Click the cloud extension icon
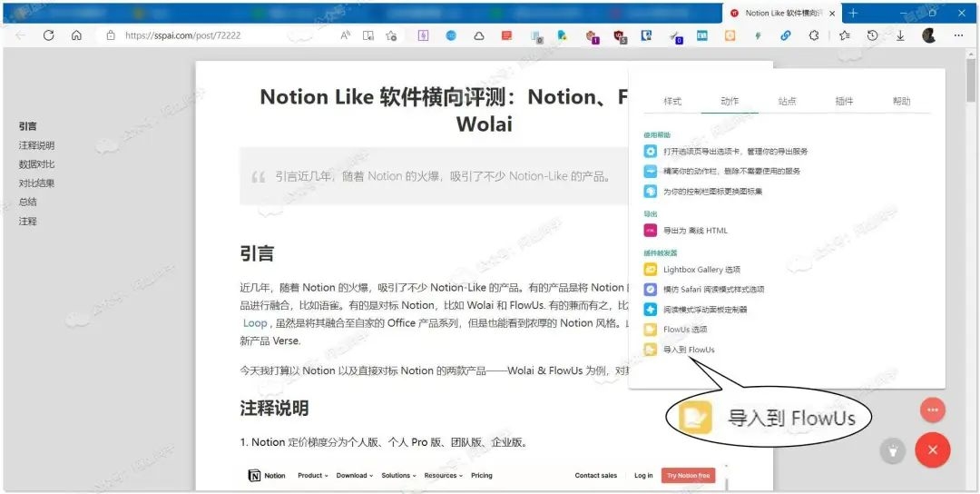The image size is (980, 494). pyautogui.click(x=479, y=35)
